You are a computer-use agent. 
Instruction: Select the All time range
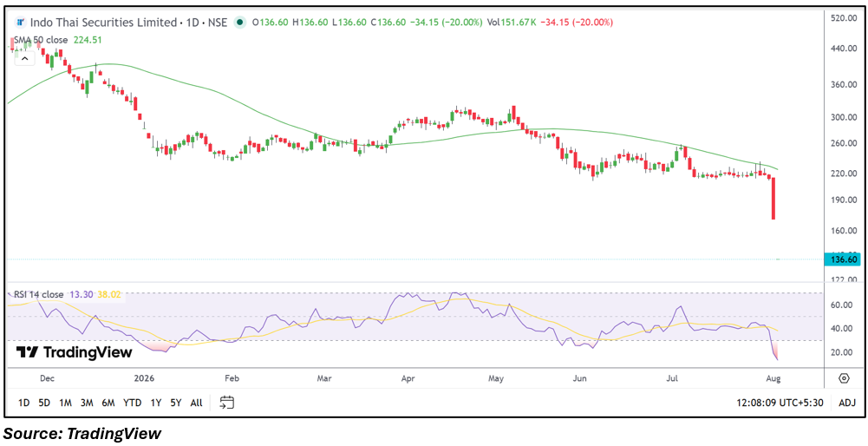click(196, 403)
